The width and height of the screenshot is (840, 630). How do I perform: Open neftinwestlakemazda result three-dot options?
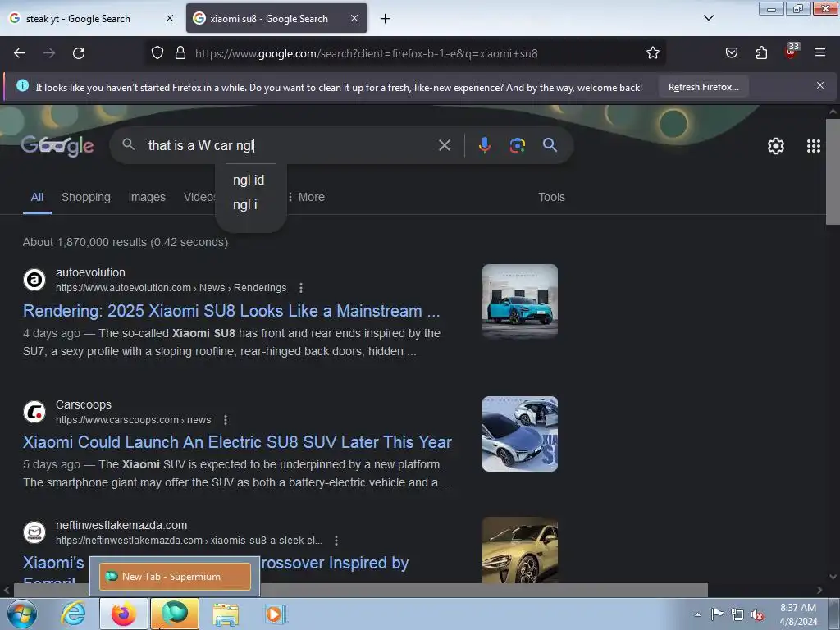pos(336,541)
